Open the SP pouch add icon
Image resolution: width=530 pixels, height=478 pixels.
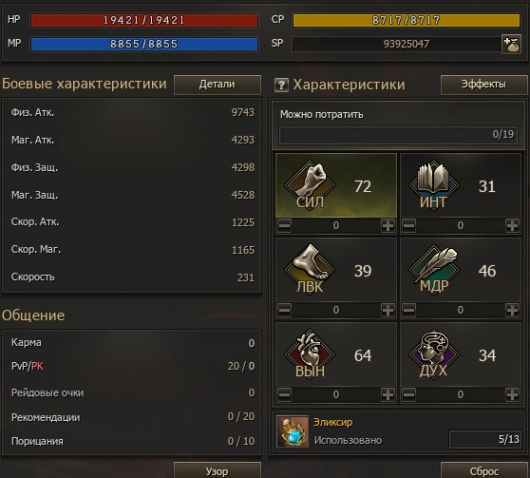(x=511, y=44)
